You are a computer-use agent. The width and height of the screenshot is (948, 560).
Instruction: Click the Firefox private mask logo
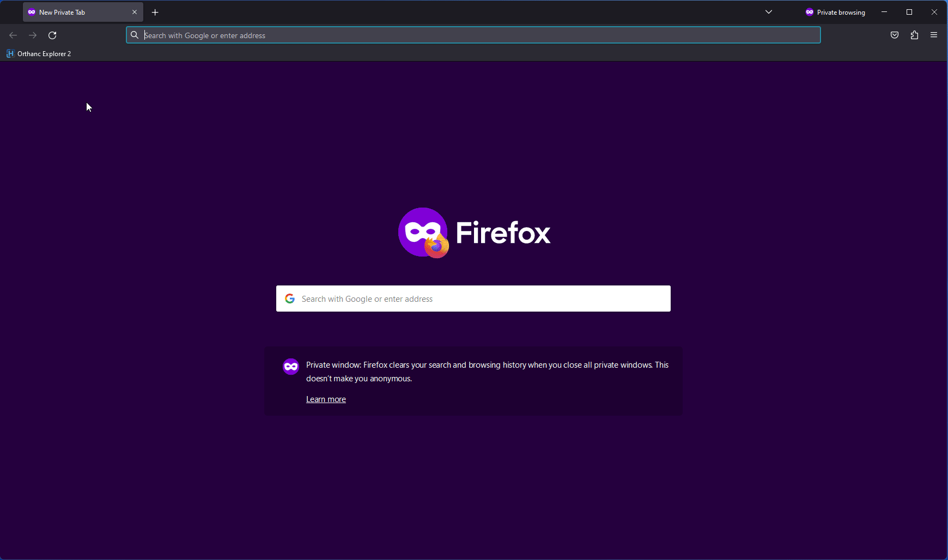tap(423, 233)
